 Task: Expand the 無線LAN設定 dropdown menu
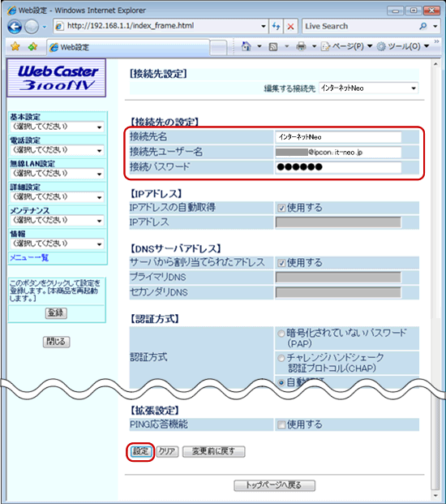[57, 174]
